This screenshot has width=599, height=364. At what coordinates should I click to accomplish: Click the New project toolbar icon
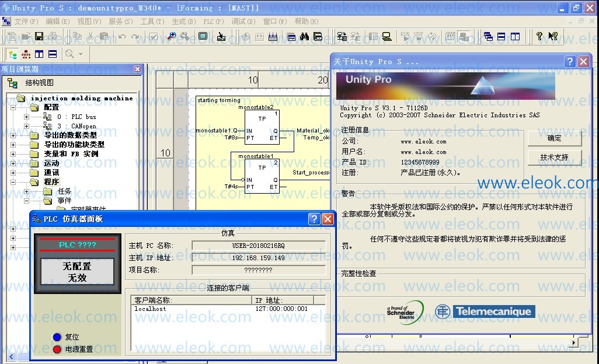(x=12, y=36)
